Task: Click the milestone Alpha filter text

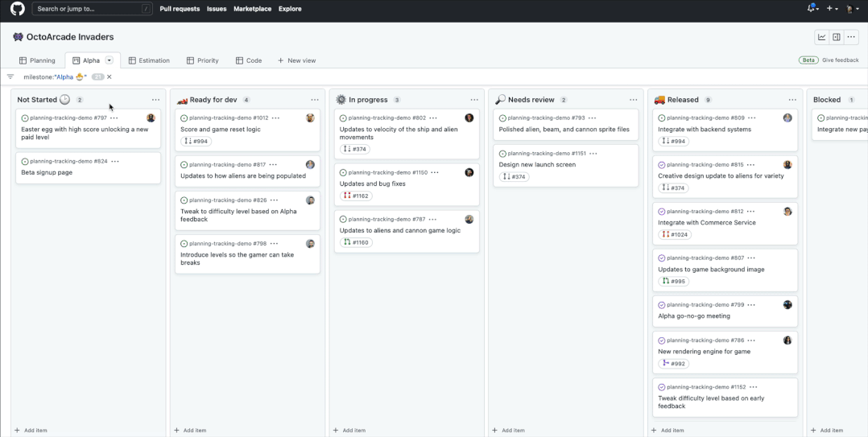Action: click(x=55, y=77)
